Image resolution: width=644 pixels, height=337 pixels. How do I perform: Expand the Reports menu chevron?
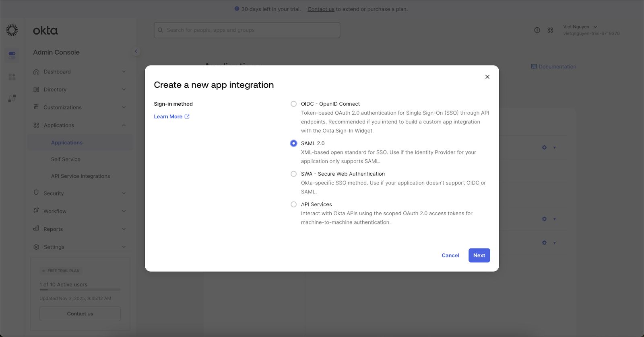click(x=124, y=229)
